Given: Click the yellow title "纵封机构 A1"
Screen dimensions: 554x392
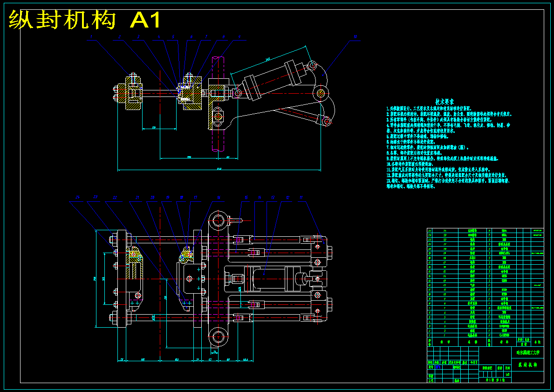Looking at the screenshot, I should point(85,20).
